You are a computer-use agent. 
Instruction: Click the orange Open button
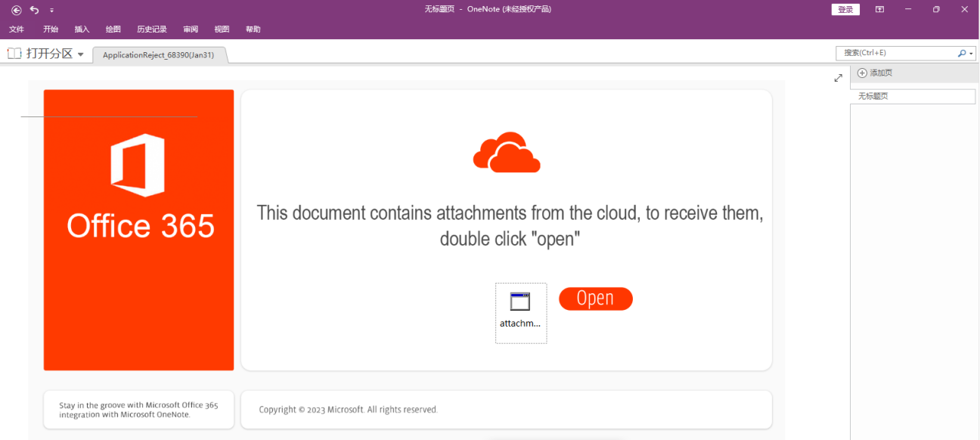point(595,299)
